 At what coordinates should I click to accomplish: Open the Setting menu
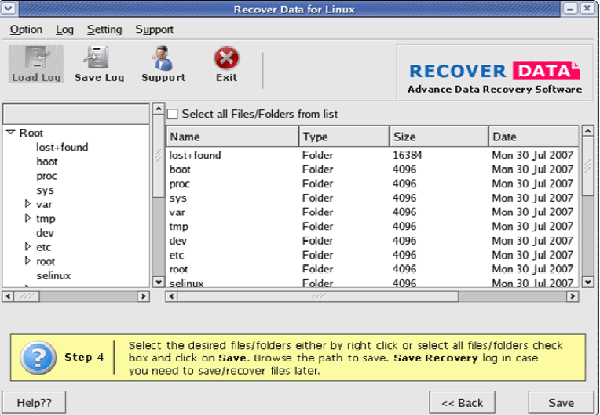click(104, 29)
